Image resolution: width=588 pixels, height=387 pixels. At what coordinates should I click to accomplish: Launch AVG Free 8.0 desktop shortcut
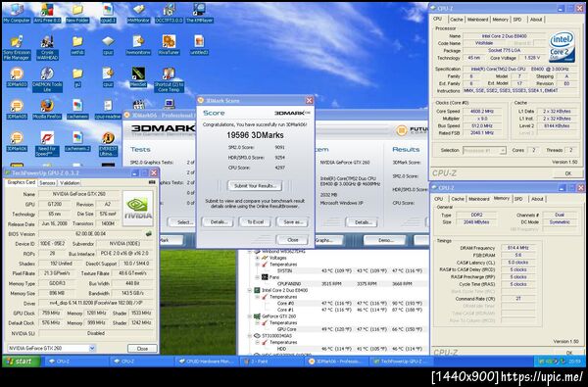pyautogui.click(x=47, y=13)
